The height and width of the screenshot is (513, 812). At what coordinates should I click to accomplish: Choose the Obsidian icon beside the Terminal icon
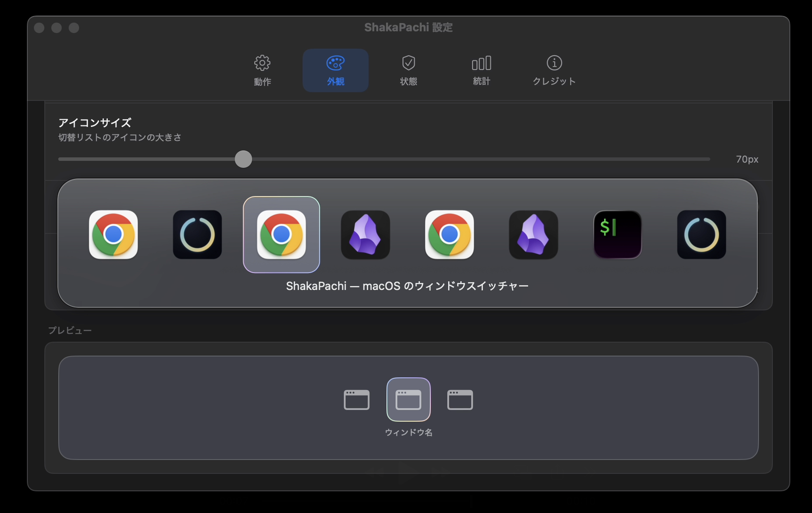(533, 235)
